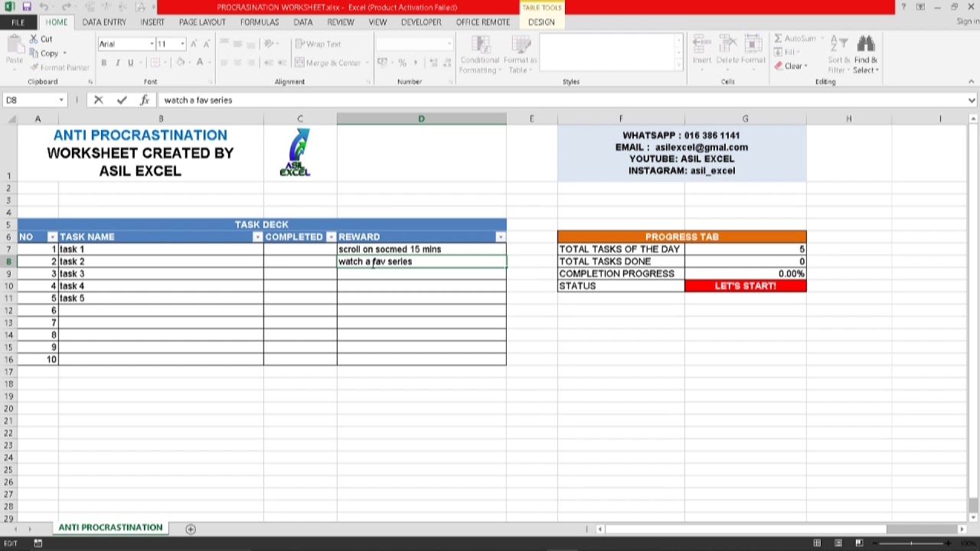The height and width of the screenshot is (551, 980).
Task: Apply Percent Style number format
Action: [402, 63]
